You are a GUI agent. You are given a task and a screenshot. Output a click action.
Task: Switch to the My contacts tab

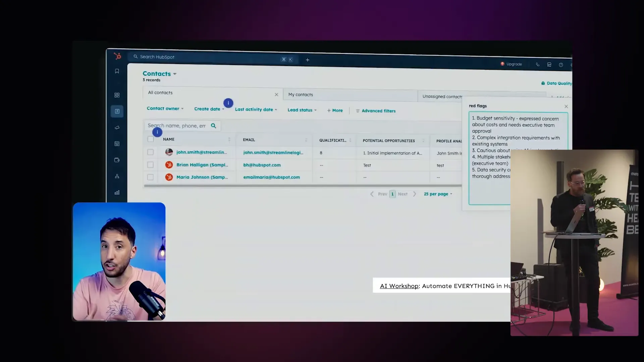(x=300, y=94)
